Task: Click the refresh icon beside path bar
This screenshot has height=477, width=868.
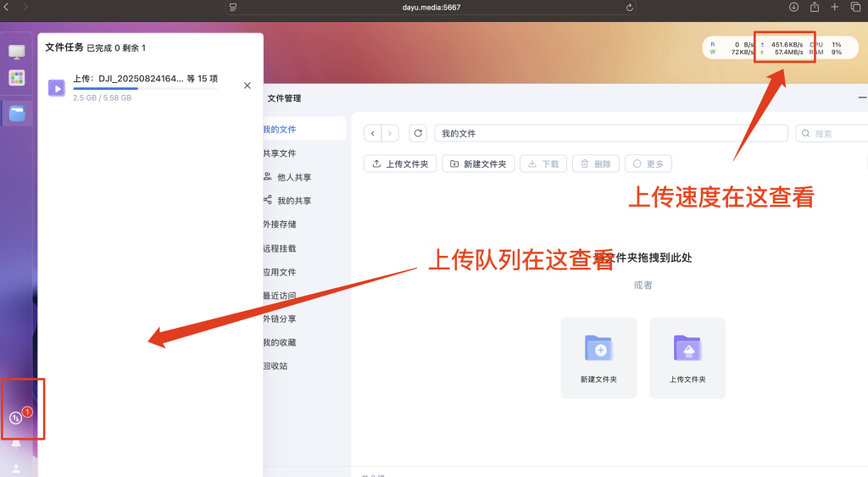Action: [417, 134]
